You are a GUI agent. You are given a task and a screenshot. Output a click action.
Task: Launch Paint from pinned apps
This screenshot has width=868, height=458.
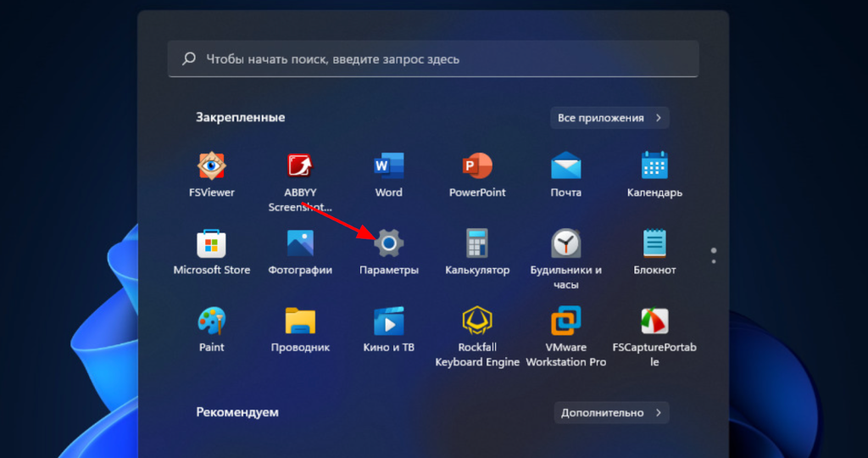tap(211, 321)
